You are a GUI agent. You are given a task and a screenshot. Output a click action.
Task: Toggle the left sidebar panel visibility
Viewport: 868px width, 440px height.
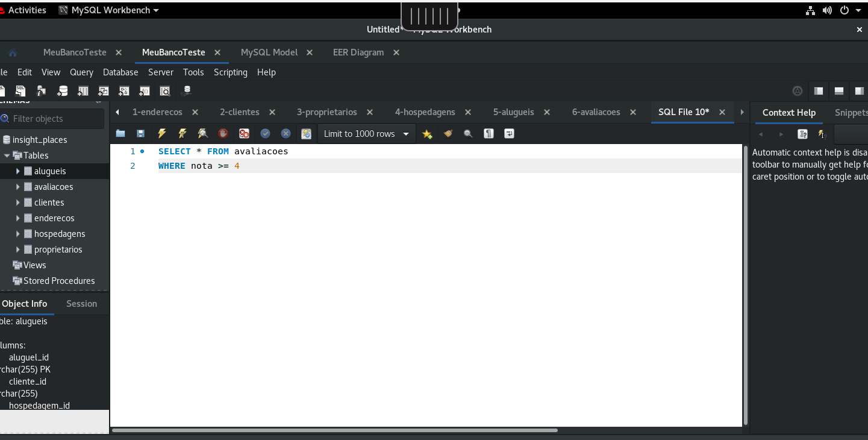819,91
